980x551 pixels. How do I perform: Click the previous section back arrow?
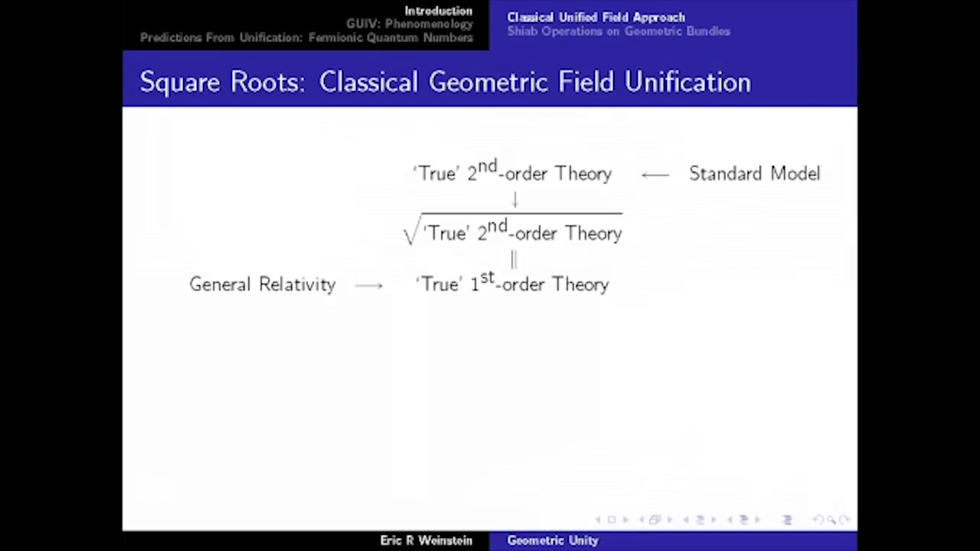pos(730,520)
